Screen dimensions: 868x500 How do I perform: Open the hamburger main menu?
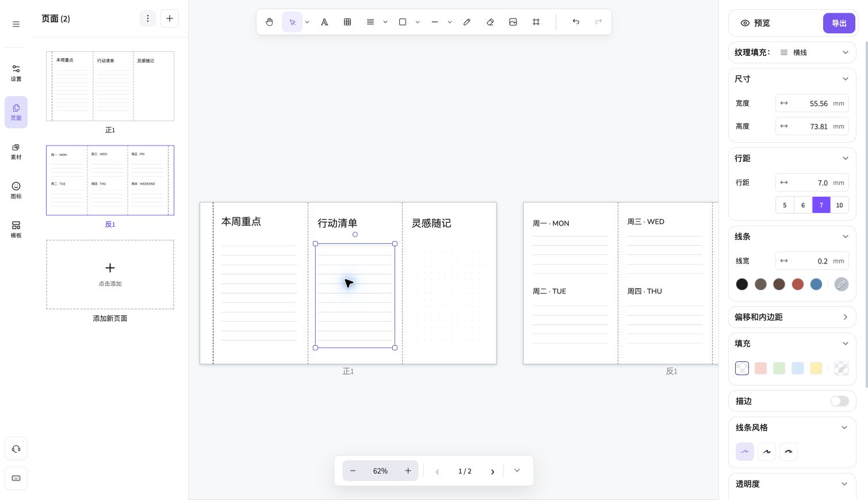pos(16,24)
